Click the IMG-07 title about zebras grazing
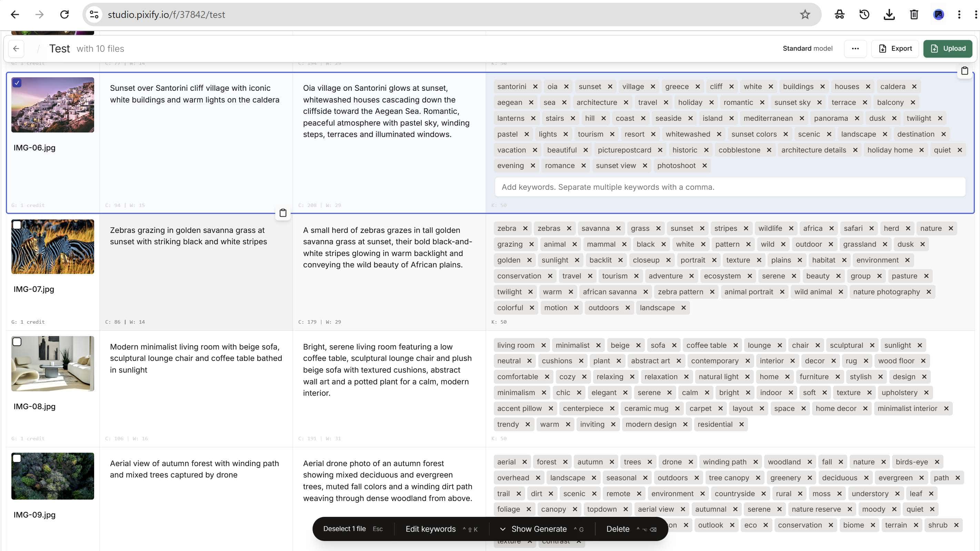 point(189,236)
